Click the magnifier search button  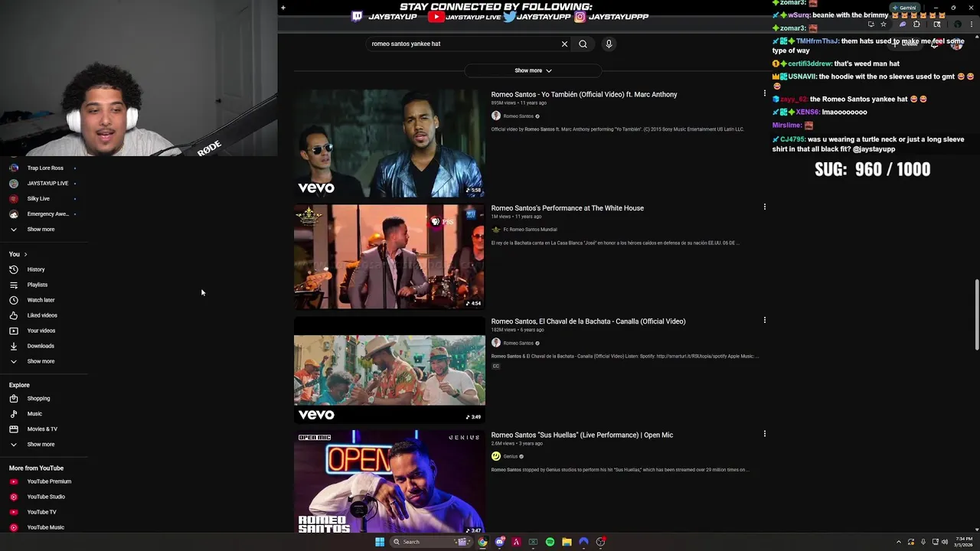tap(583, 44)
